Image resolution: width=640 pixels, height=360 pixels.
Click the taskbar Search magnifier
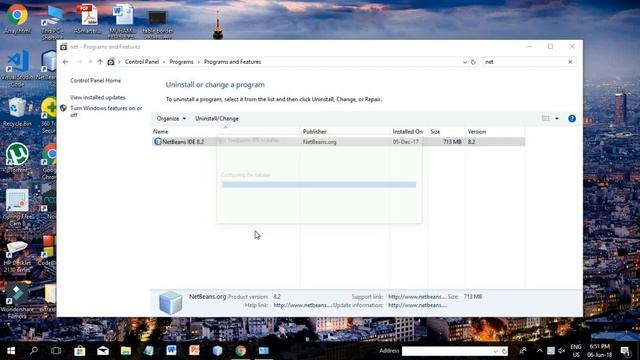[x=34, y=351]
